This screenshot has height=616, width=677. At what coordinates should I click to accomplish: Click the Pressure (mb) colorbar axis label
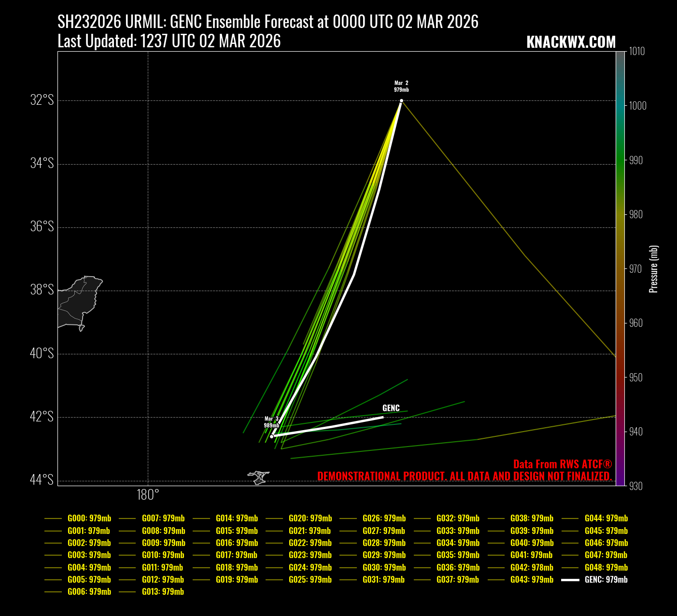pyautogui.click(x=654, y=269)
